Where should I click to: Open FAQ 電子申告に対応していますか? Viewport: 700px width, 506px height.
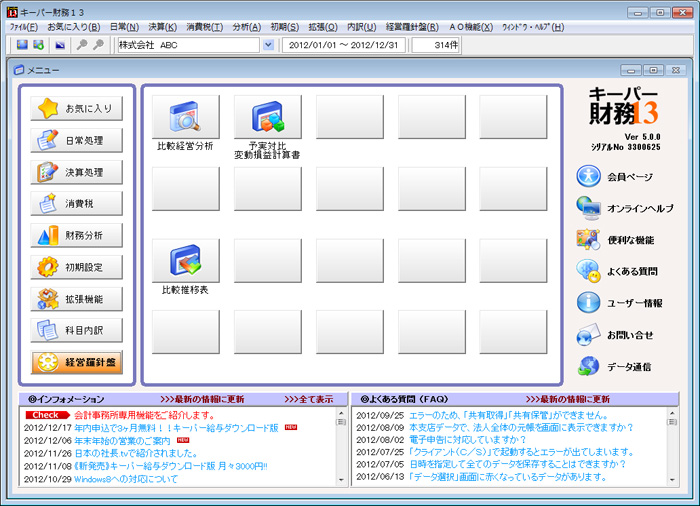click(468, 439)
